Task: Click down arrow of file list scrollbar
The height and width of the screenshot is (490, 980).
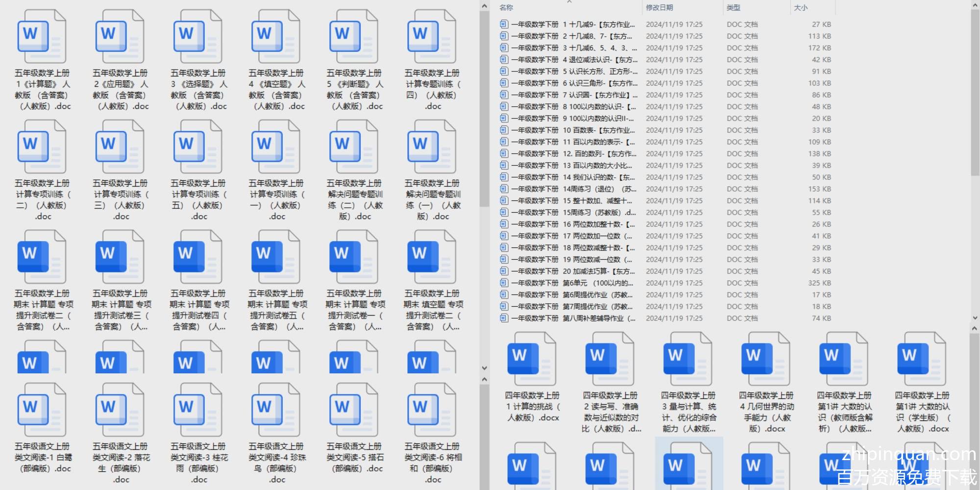Action: [975, 318]
